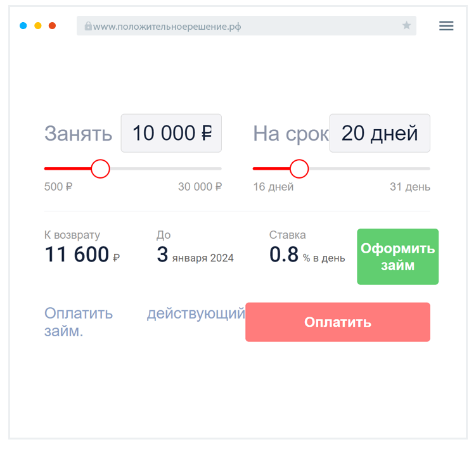476x449 pixels.
Task: Click the red-orange window dot
Action: point(52,26)
